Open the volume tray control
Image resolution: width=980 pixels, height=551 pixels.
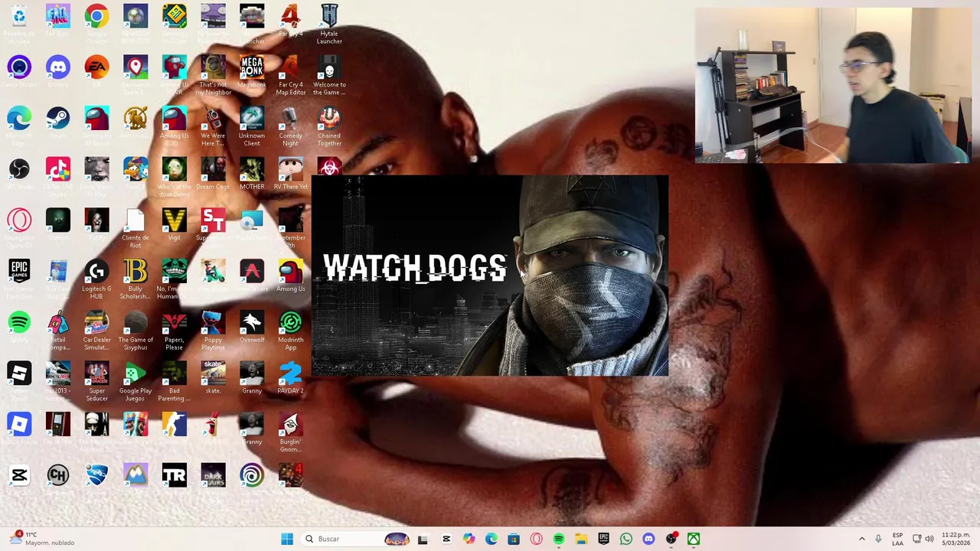point(929,539)
